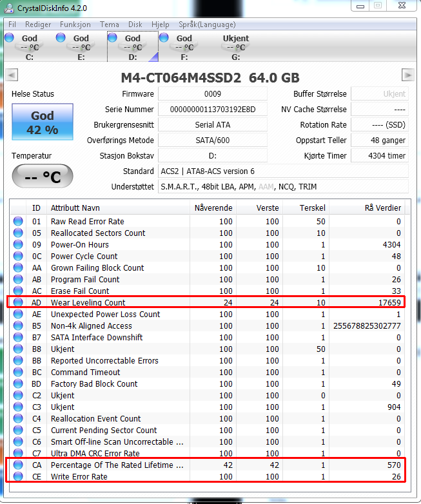Open the Fil menu

[12, 24]
